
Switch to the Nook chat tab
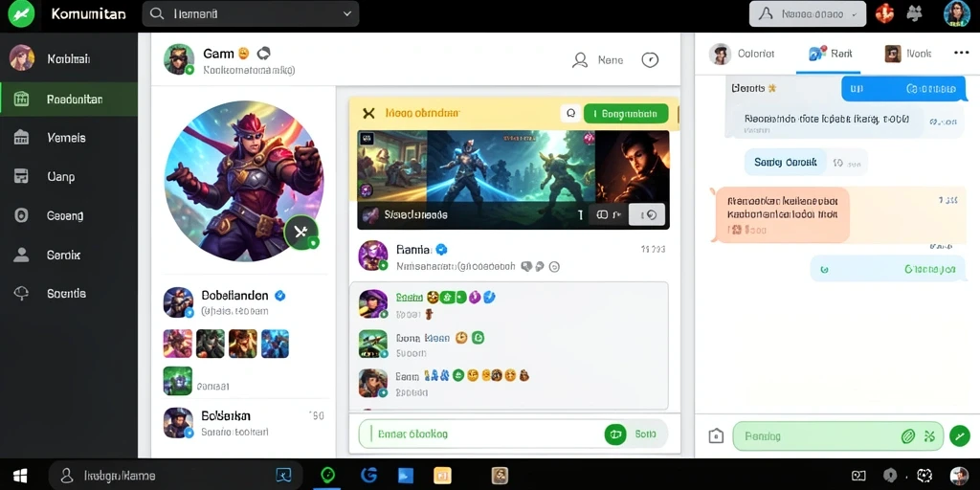click(x=908, y=54)
